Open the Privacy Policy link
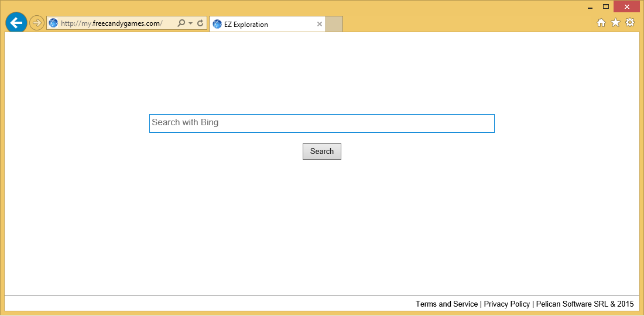Viewport: 644px width, 316px height. [x=507, y=304]
